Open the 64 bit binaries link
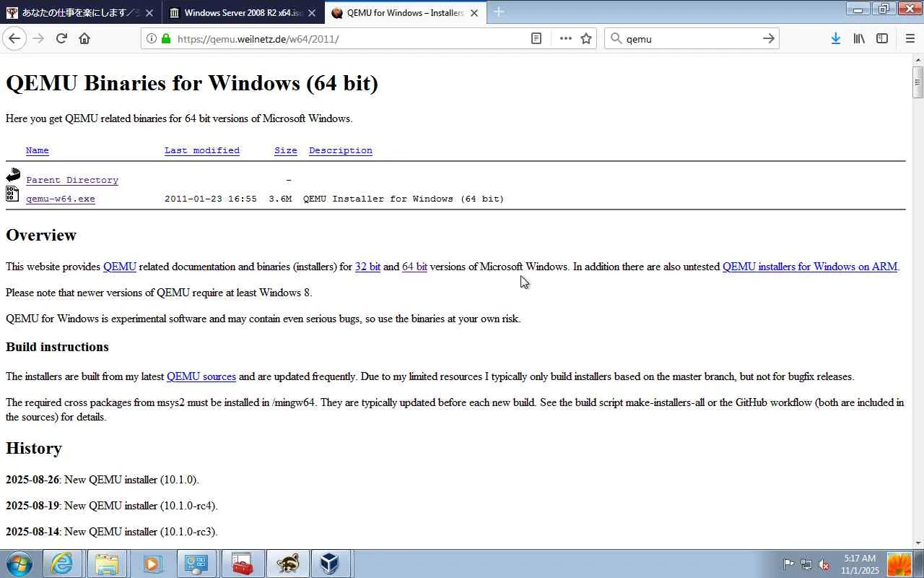This screenshot has width=924, height=578. [414, 267]
